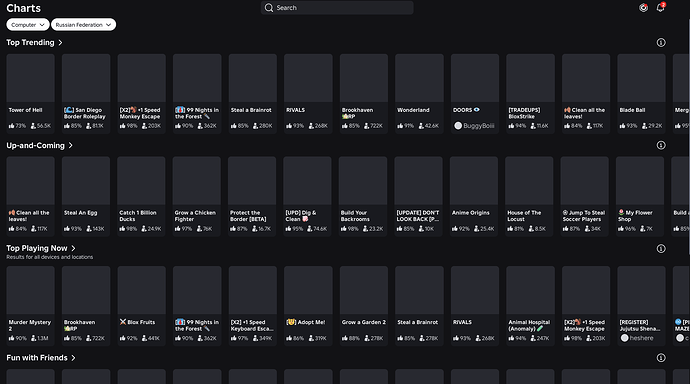The width and height of the screenshot is (690, 384).
Task: Open Animal Hospital (Anomaly) title
Action: tap(529, 325)
